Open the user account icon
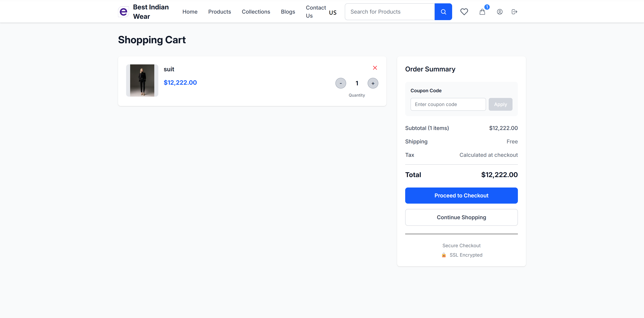This screenshot has height=318, width=644. tap(499, 12)
